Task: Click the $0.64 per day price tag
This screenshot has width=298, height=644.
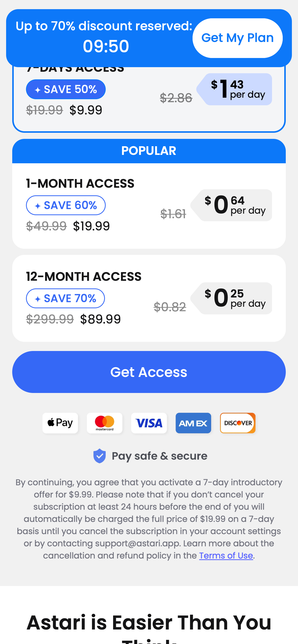Action: [234, 205]
